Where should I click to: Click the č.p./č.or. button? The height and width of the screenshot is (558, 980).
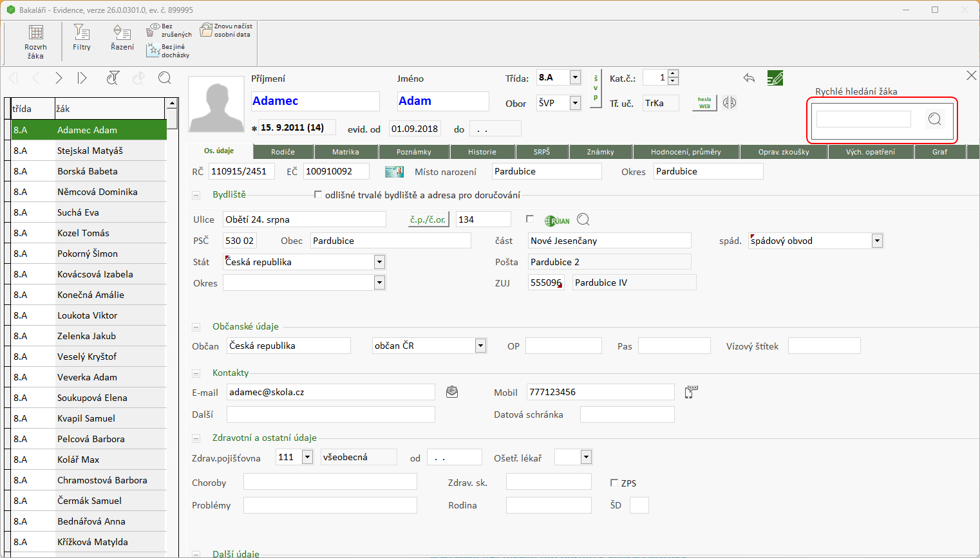coord(428,219)
